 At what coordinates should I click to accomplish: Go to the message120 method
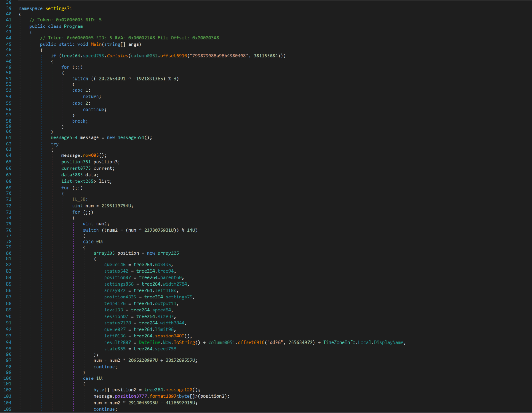[179, 390]
